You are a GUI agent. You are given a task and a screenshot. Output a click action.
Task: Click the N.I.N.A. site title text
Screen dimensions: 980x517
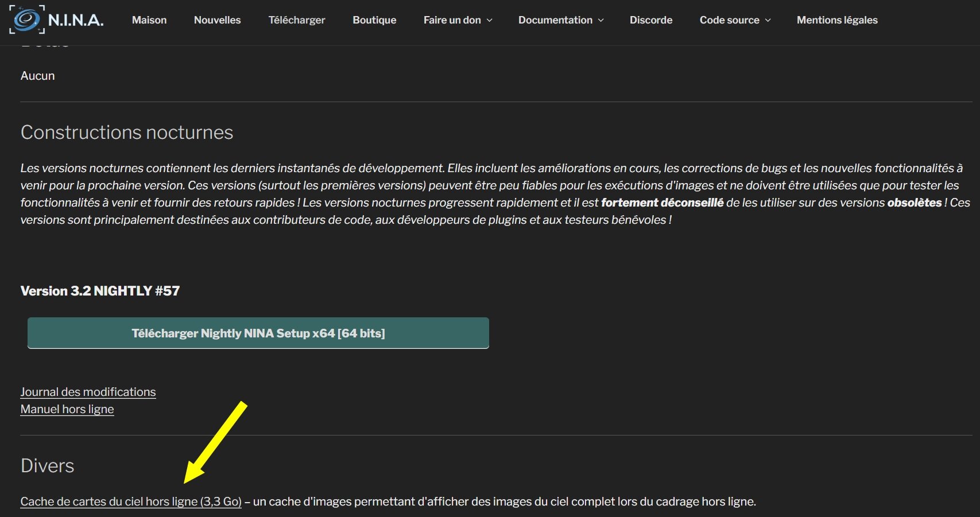(x=76, y=20)
